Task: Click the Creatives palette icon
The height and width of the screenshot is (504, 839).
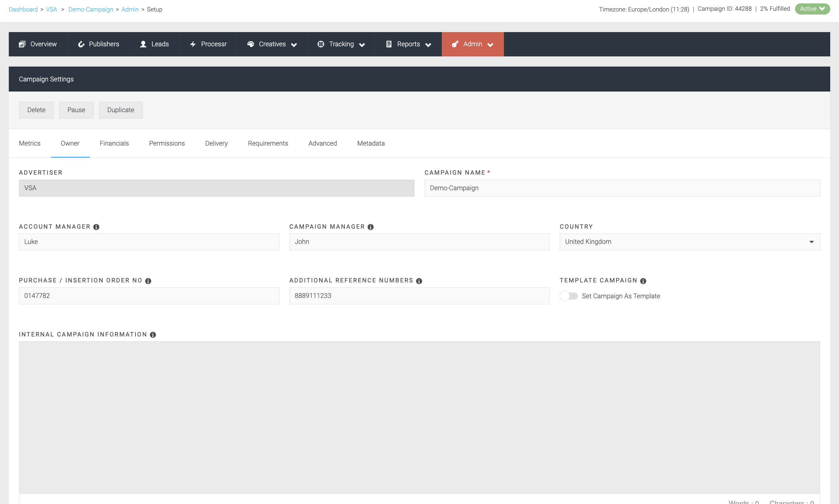Action: coord(251,44)
